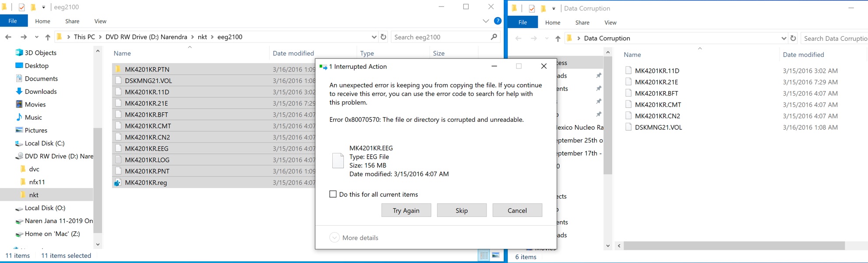Open the View tab in Data Corruption window
This screenshot has height=263, width=868.
pos(610,22)
